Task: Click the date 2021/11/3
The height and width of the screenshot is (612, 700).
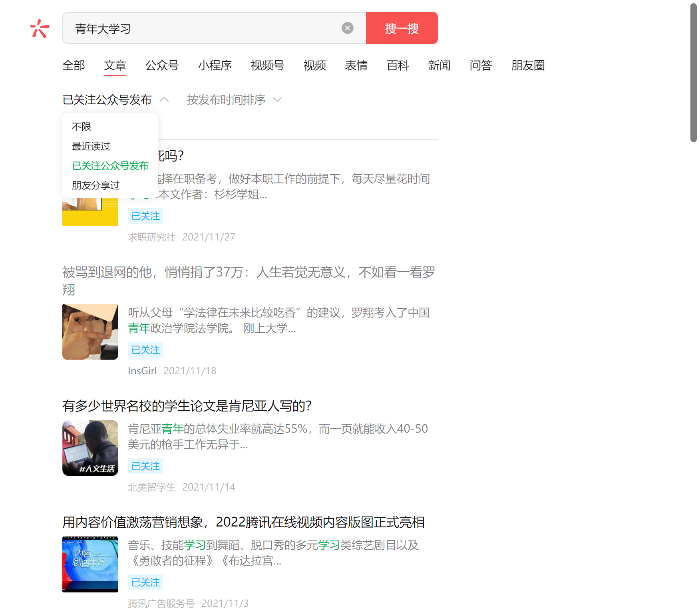Action: click(225, 604)
